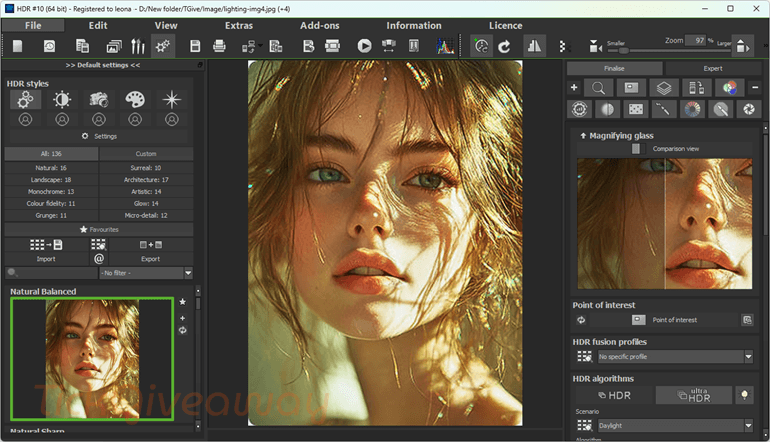The width and height of the screenshot is (770, 442).
Task: Open the paintbrushes retouch tool
Action: 138,46
